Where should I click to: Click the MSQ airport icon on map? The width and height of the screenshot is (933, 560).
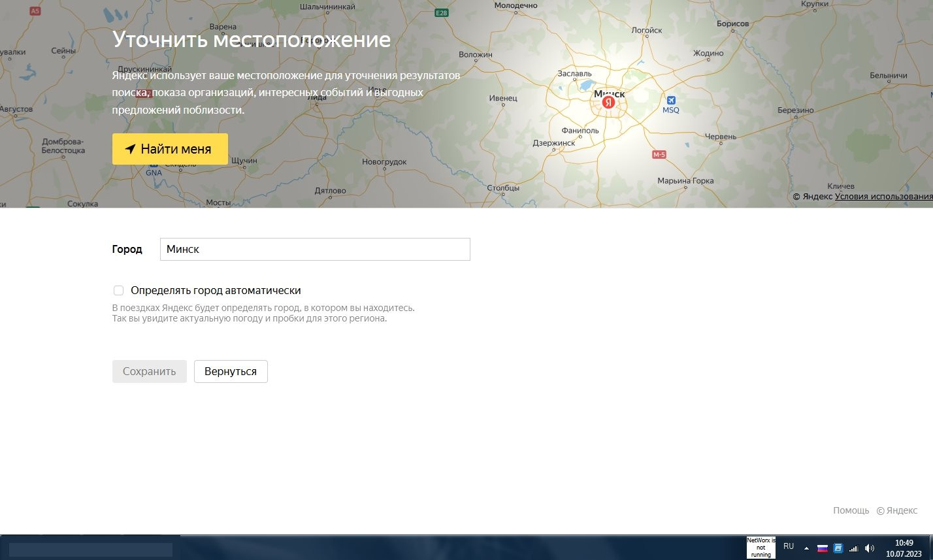(x=670, y=101)
